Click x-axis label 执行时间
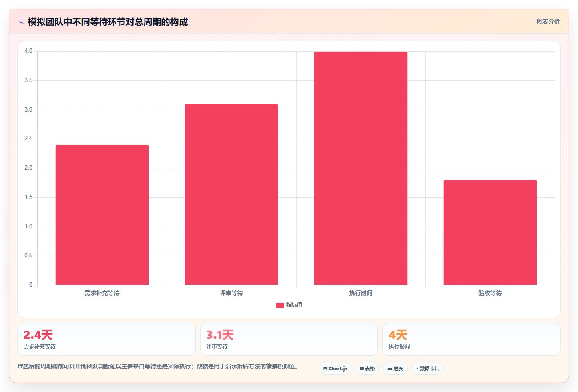578x392 pixels. pos(361,293)
